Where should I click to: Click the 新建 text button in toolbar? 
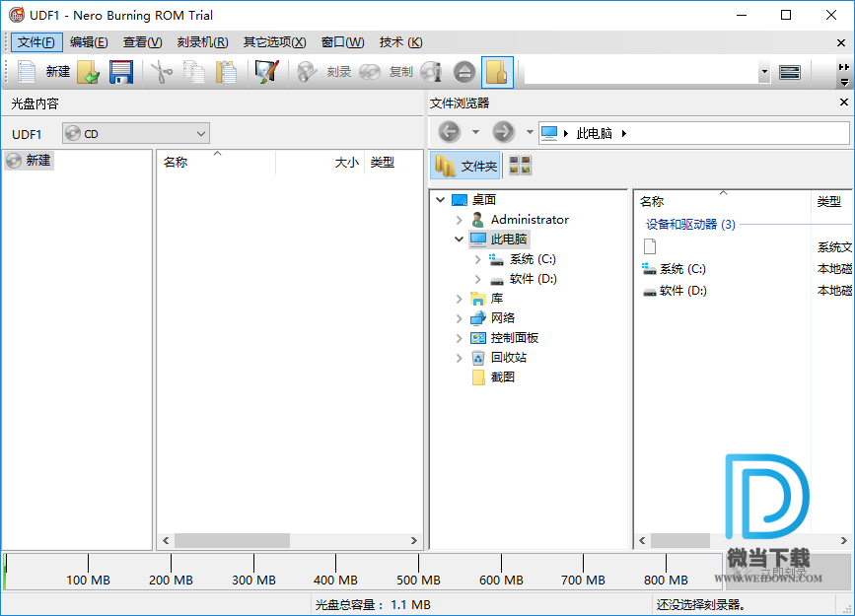[58, 72]
